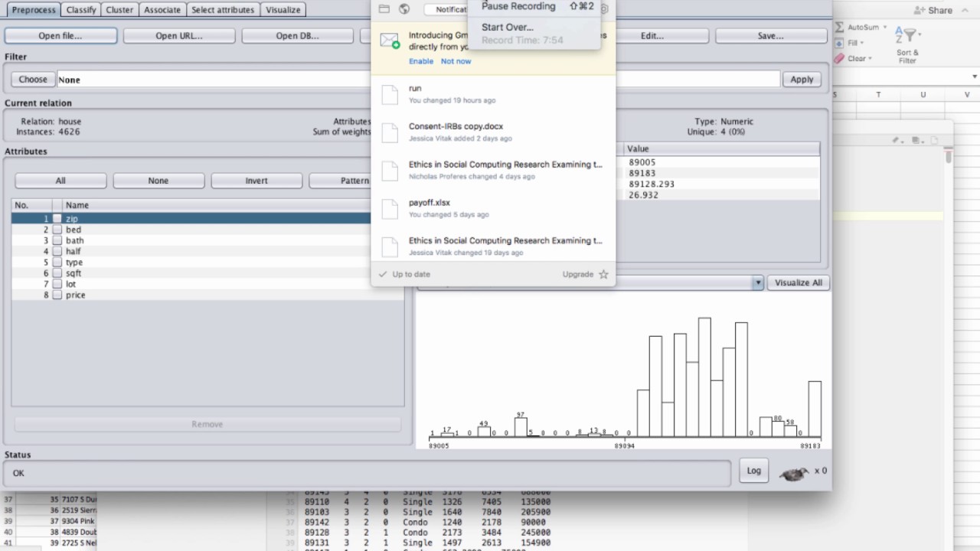Toggle the bed attribute checkbox
Image resolution: width=980 pixels, height=551 pixels.
click(57, 230)
